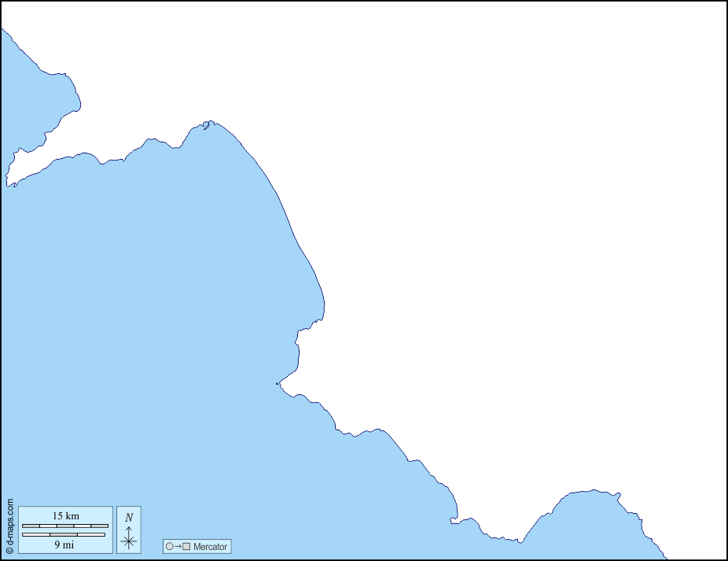Click the circle icon beside Mercator
This screenshot has height=561, width=728.
pyautogui.click(x=169, y=546)
